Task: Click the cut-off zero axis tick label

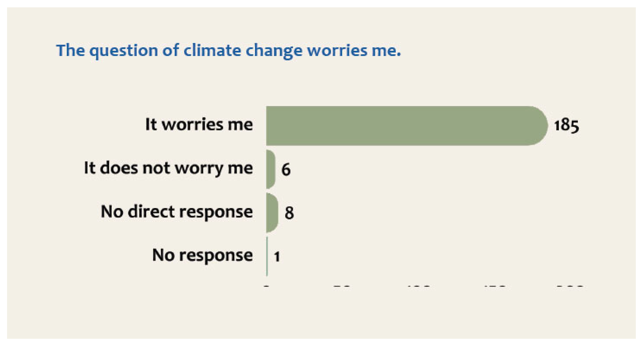Action: coord(267,286)
